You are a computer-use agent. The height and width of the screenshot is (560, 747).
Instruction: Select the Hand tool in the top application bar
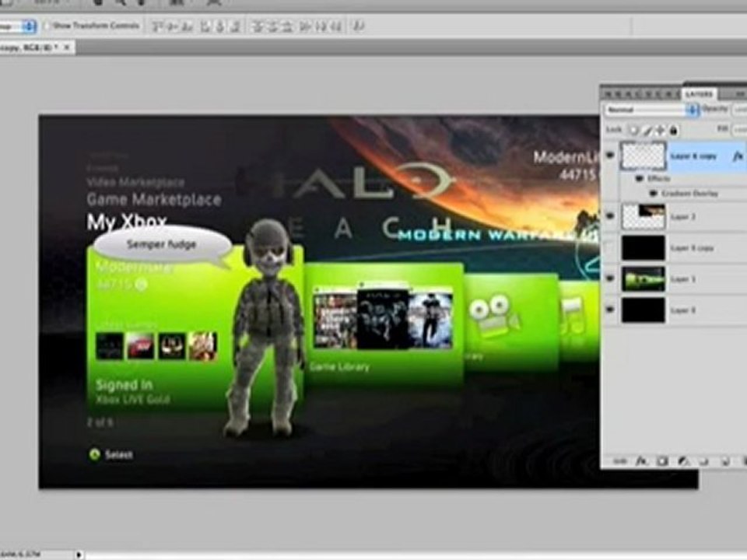pyautogui.click(x=98, y=3)
